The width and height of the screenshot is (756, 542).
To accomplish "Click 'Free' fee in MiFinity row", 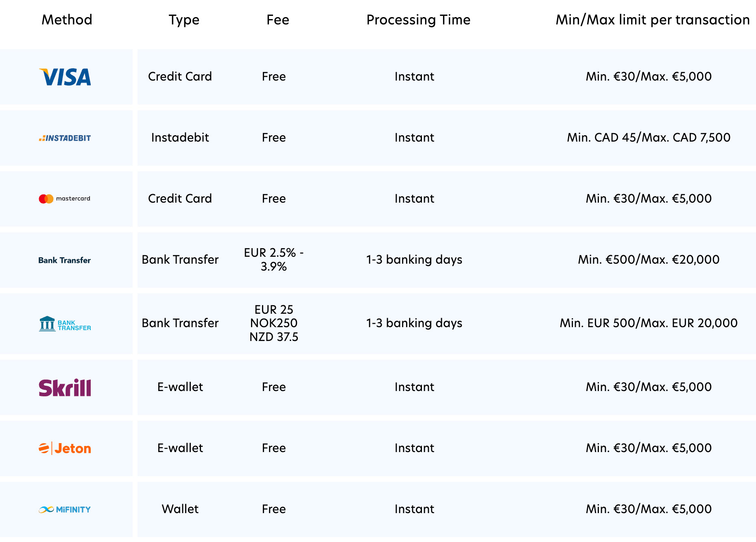I will tap(274, 509).
